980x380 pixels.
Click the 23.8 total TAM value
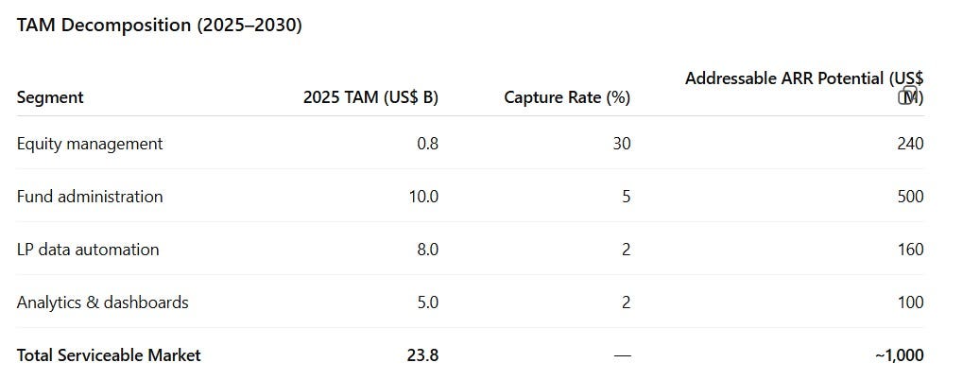click(x=423, y=355)
